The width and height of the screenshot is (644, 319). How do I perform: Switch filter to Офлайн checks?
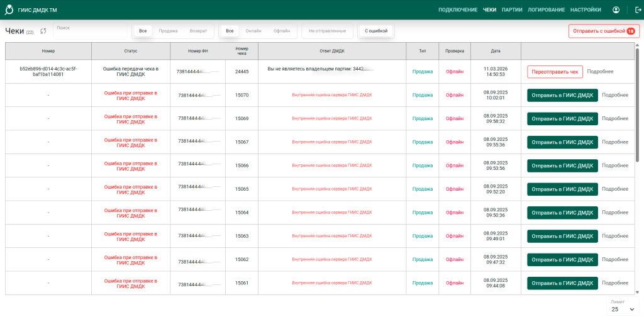tap(282, 31)
